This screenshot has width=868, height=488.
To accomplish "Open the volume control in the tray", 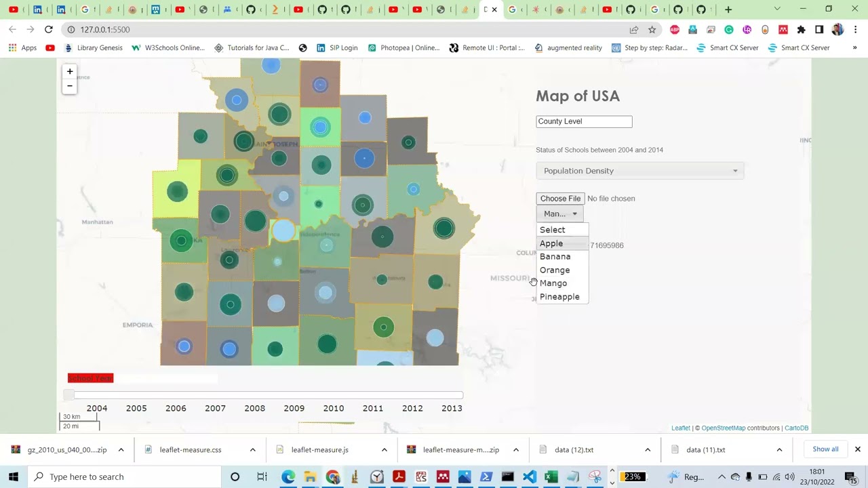I will (789, 477).
